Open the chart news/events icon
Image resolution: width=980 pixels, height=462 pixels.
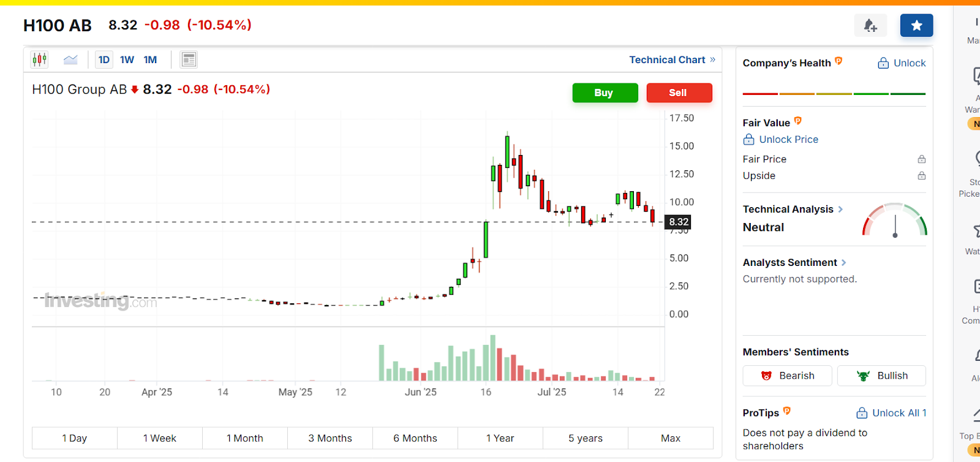[x=189, y=59]
